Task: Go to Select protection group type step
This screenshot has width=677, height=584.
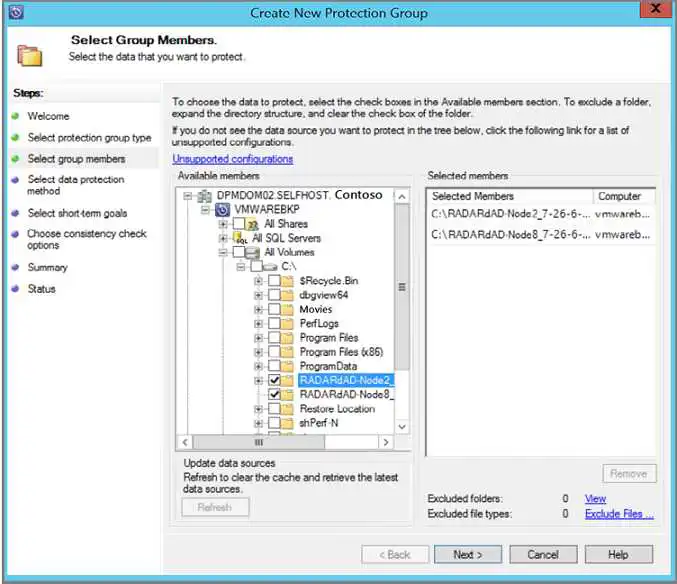Action: 89,138
